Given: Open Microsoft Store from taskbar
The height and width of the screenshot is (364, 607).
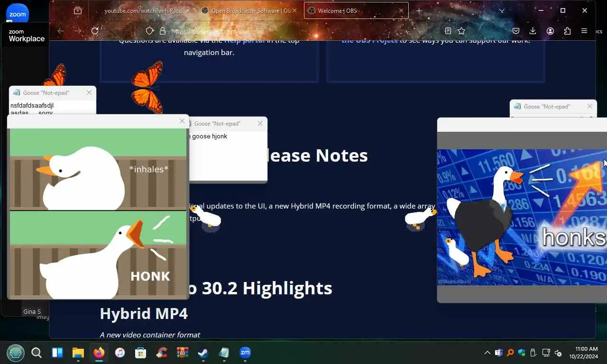Looking at the screenshot, I should pyautogui.click(x=140, y=353).
